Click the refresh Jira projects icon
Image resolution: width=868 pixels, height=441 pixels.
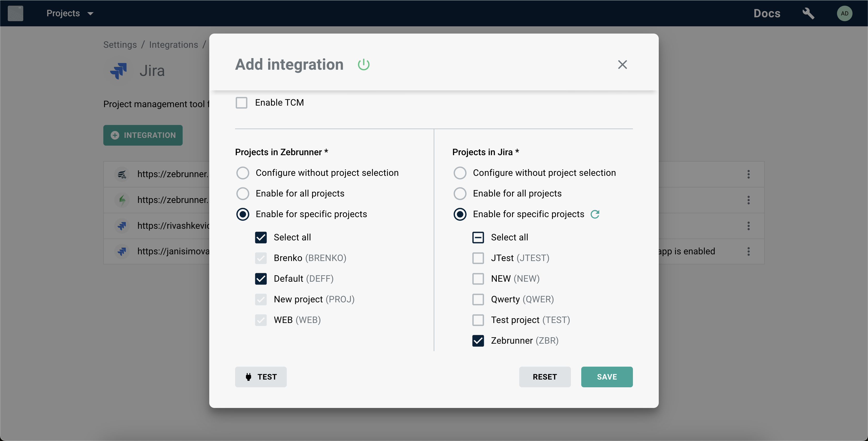point(595,214)
